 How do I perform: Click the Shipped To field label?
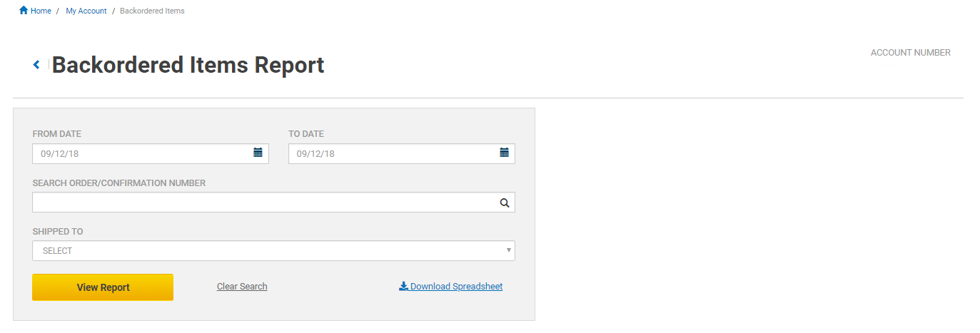[x=58, y=232]
